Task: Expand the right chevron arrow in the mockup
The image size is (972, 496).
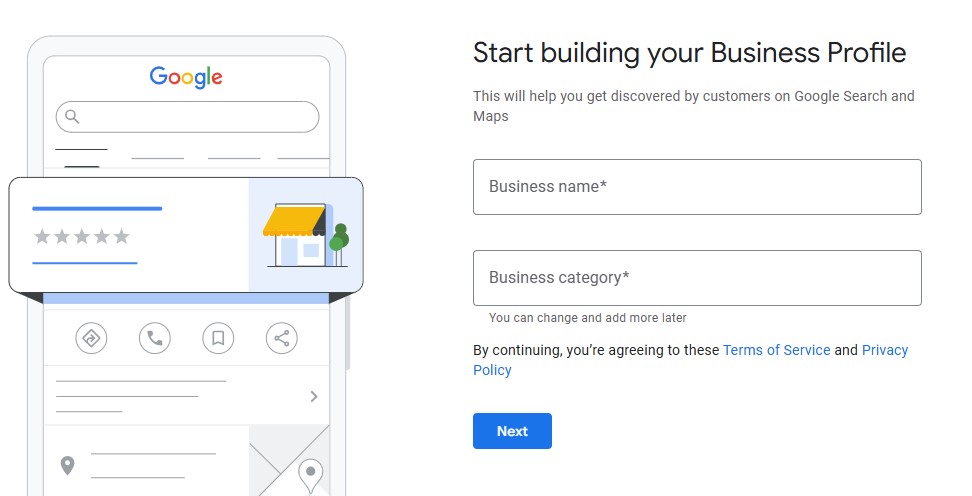Action: 314,396
